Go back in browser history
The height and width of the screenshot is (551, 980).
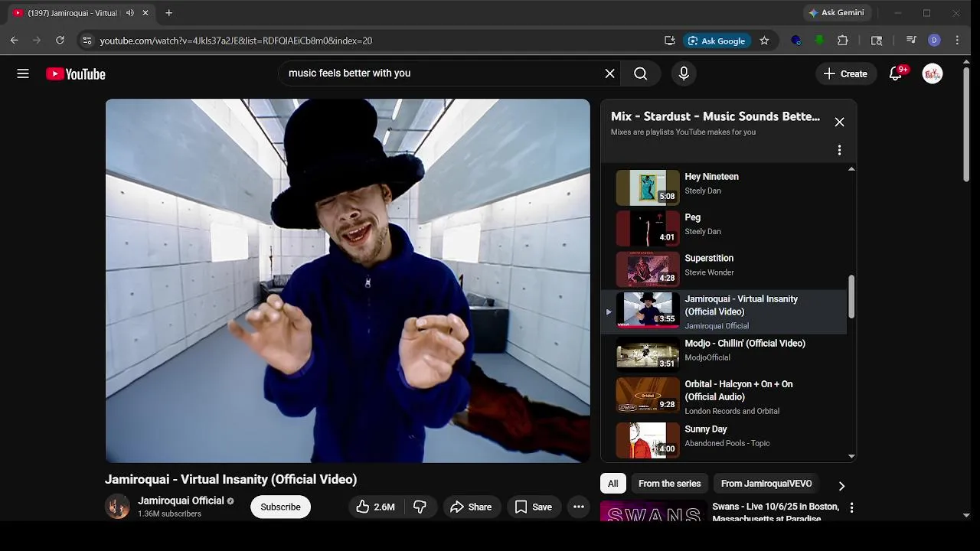tap(15, 41)
